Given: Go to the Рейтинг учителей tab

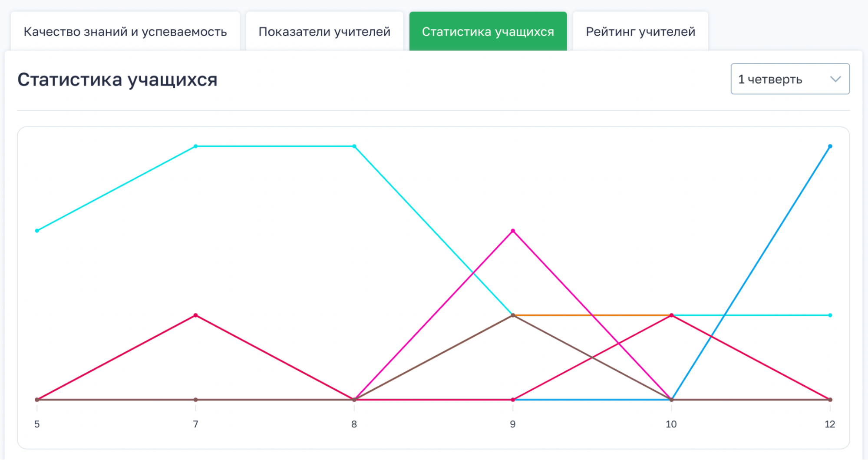Looking at the screenshot, I should pos(640,32).
